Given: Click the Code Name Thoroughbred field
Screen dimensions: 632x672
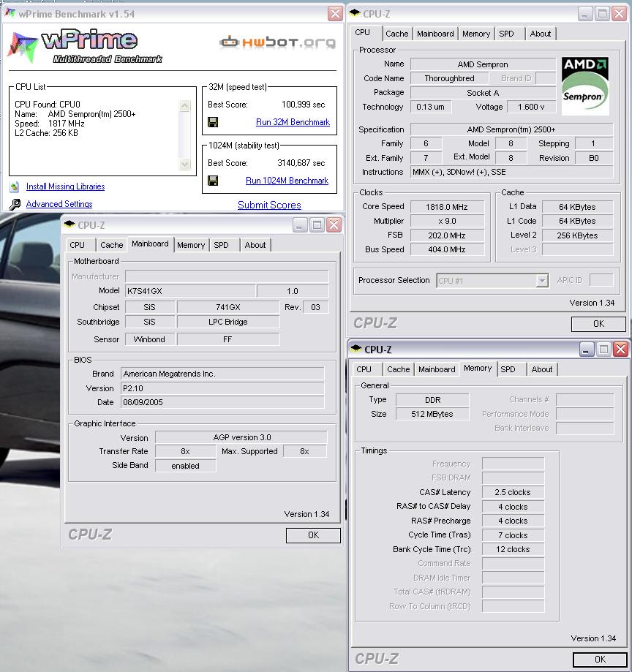Looking at the screenshot, I should 449,78.
